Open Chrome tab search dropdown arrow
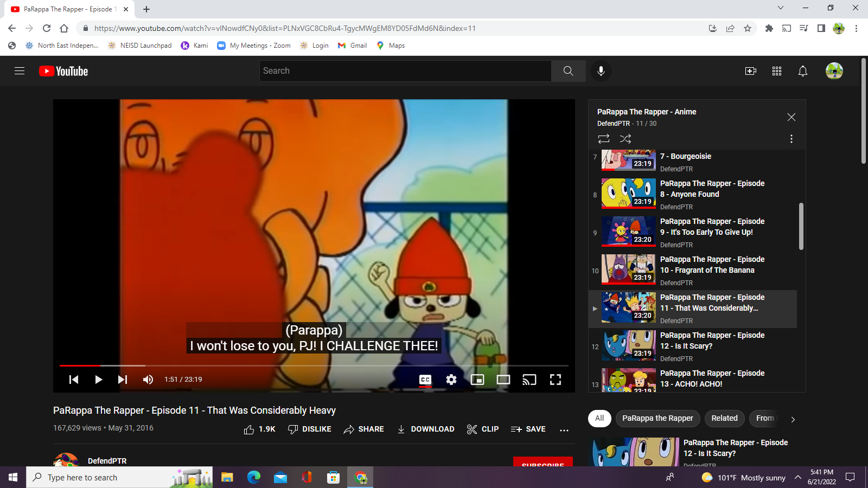868x488 pixels. click(x=781, y=8)
